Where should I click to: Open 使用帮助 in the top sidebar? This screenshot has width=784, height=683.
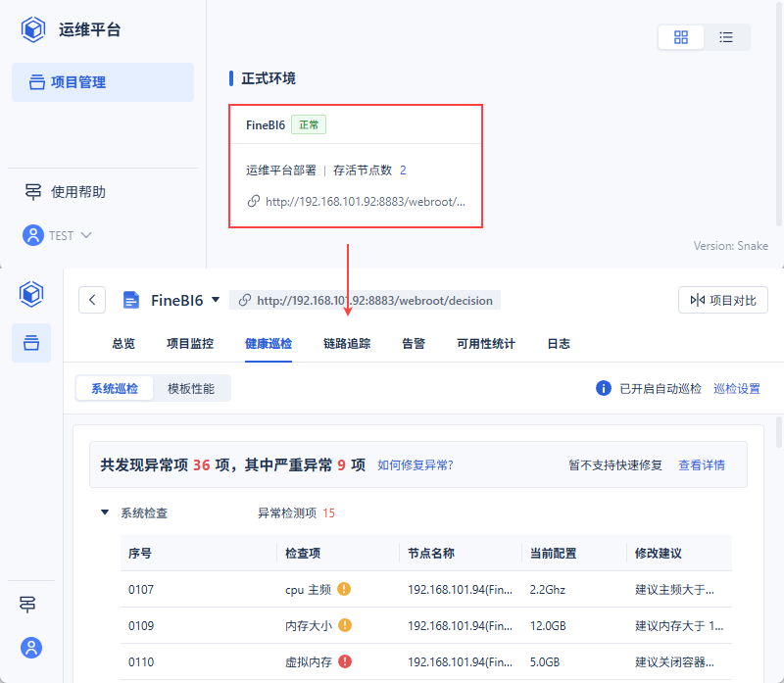tap(78, 192)
